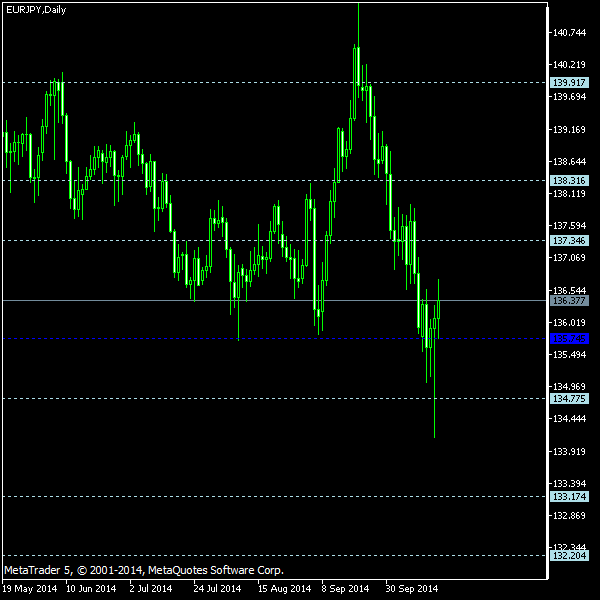Select the 139.917 price level label
600x600 pixels.
pos(569,82)
